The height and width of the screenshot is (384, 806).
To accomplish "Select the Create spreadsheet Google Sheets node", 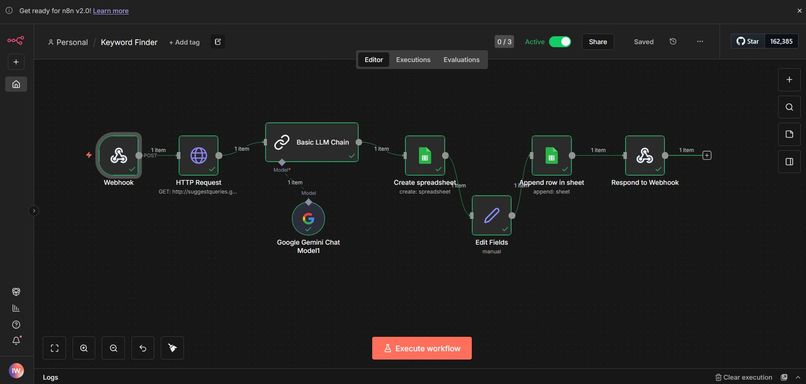I will coord(425,155).
